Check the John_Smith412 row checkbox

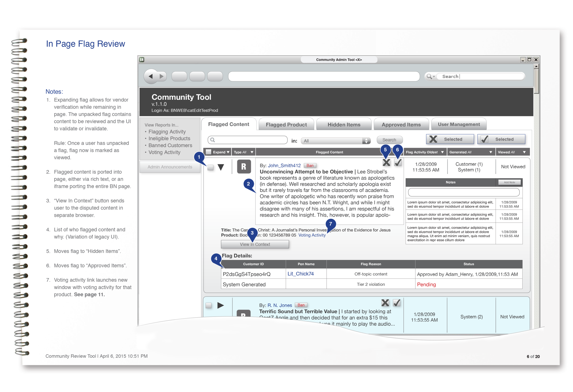[x=210, y=168]
